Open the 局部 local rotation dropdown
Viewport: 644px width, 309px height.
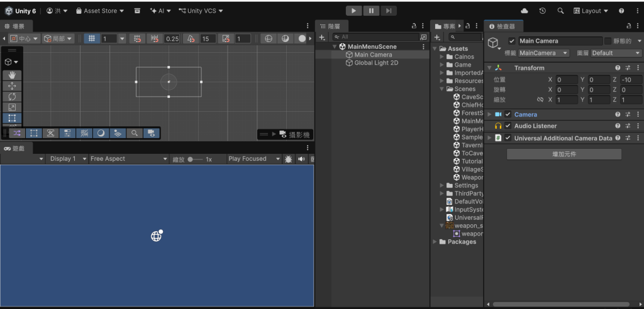(x=58, y=38)
